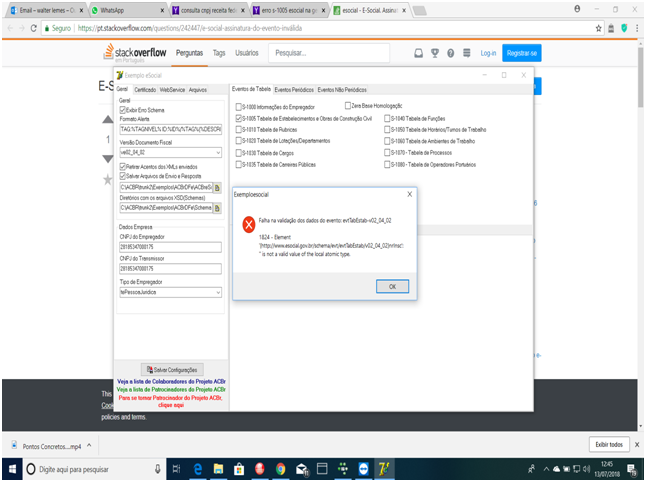The image size is (646, 482).
Task: Open Usuários in Stack Overflow nav
Action: [247, 53]
